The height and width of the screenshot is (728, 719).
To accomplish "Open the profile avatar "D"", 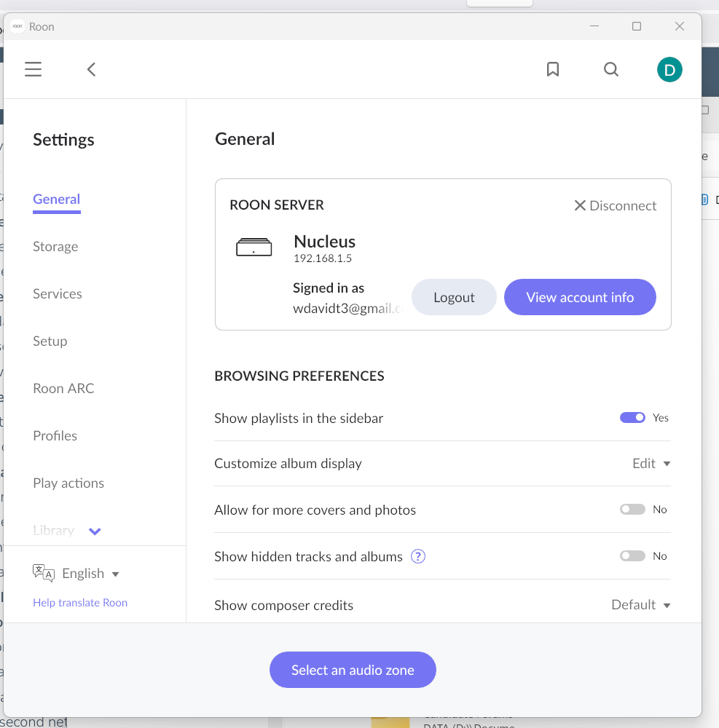I will click(669, 70).
